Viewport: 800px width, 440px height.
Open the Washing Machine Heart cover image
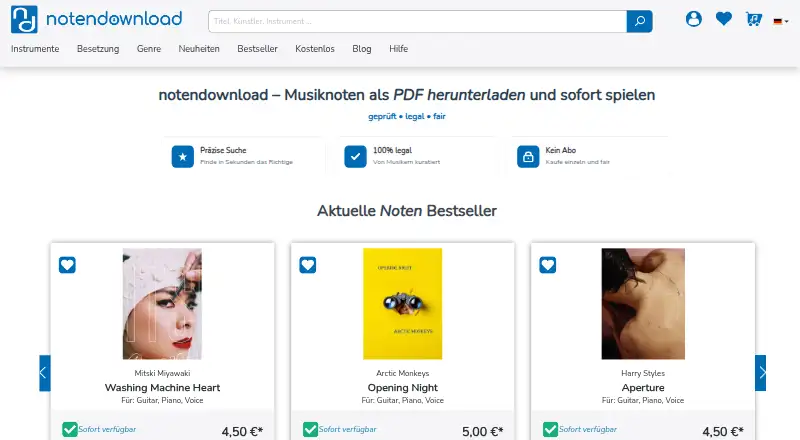coord(162,304)
